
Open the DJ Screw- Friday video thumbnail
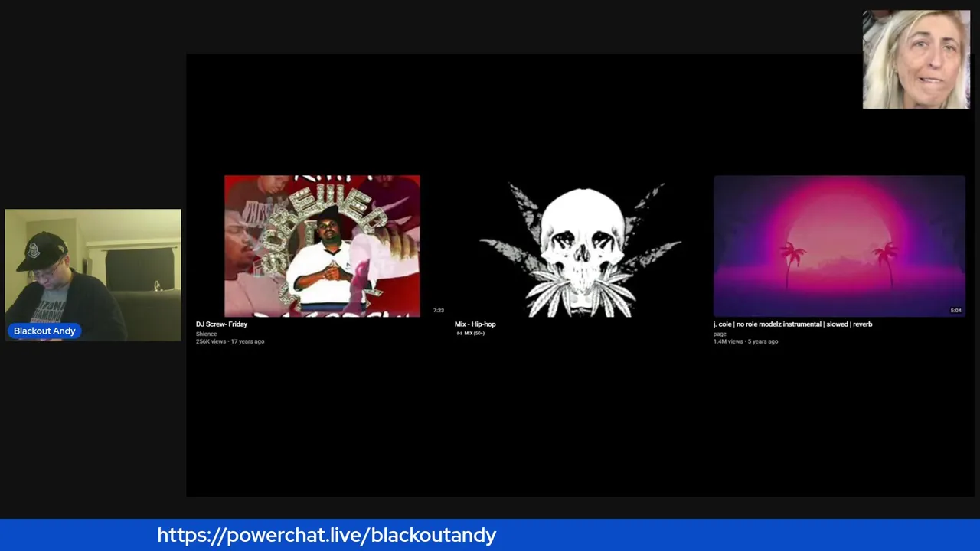tap(322, 246)
